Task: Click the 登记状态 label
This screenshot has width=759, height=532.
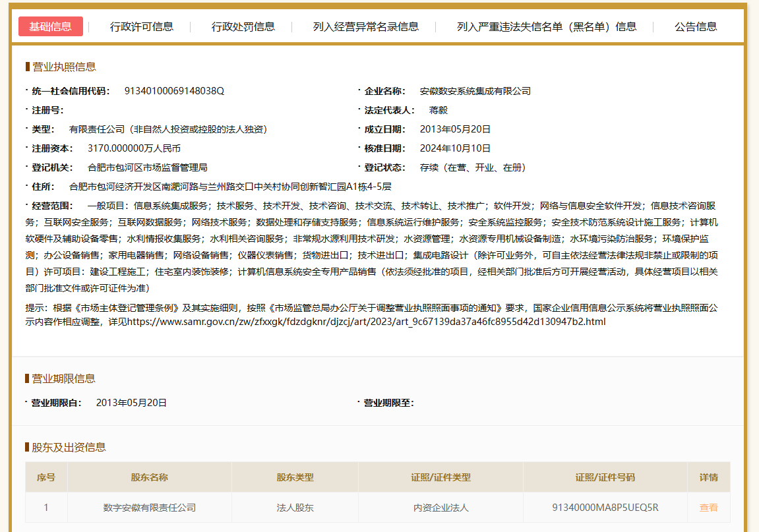Action: [x=385, y=167]
